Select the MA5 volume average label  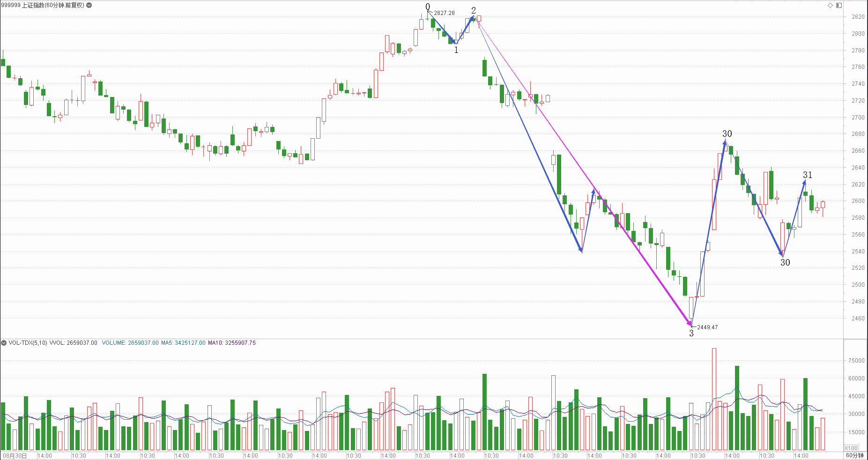(x=183, y=343)
